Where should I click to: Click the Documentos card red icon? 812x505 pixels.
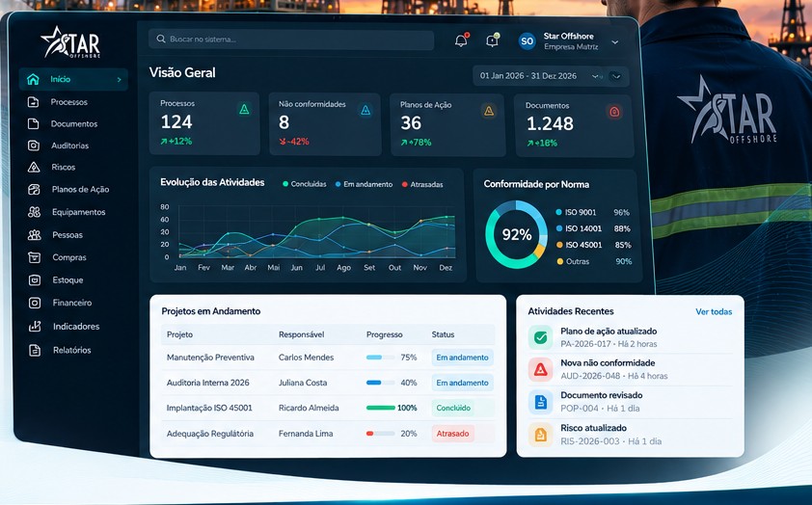pyautogui.click(x=614, y=111)
